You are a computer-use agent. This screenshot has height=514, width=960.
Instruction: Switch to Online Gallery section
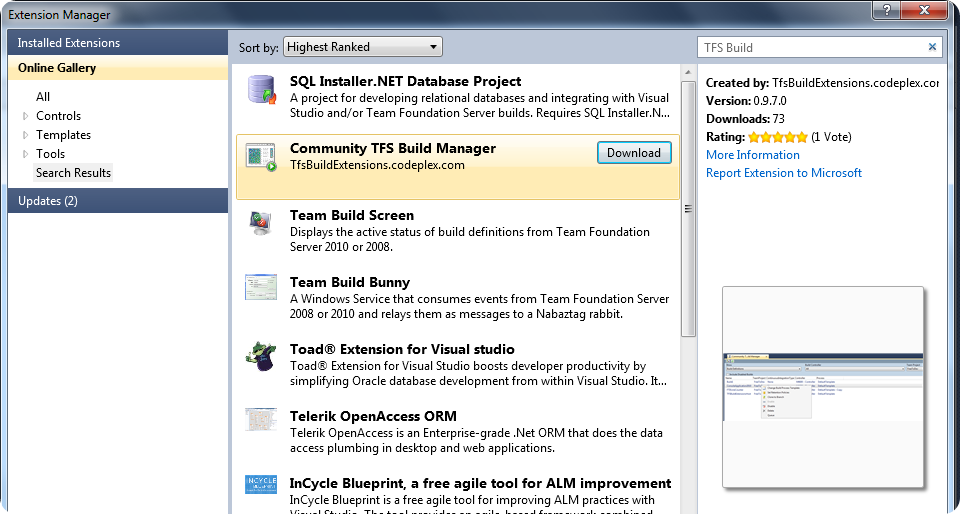(118, 68)
